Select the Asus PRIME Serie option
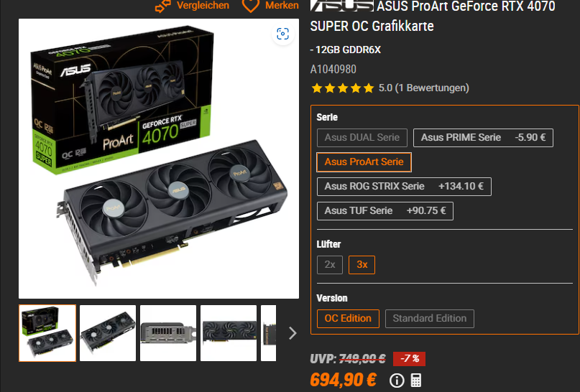 (483, 138)
